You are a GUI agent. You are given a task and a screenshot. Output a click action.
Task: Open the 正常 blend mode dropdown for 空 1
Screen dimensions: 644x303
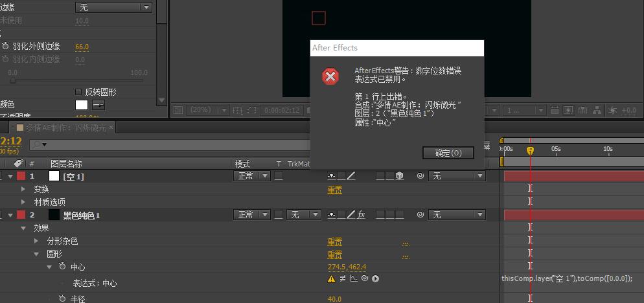point(252,175)
